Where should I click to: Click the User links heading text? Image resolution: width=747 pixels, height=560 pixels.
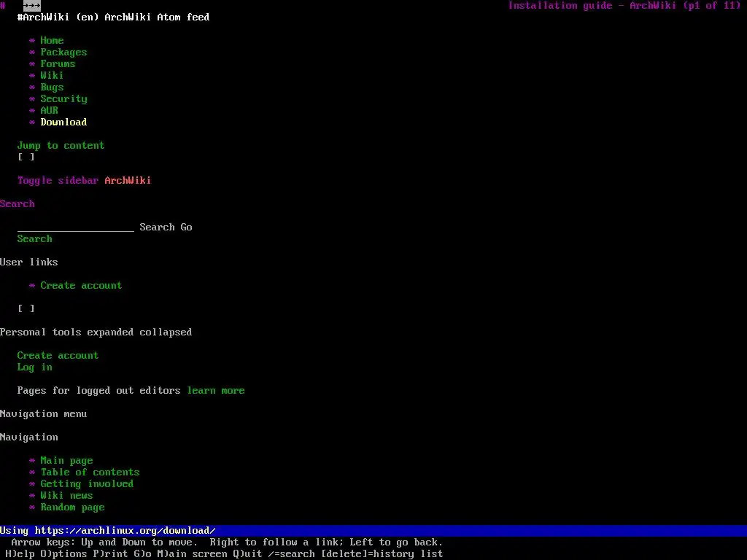(x=29, y=262)
